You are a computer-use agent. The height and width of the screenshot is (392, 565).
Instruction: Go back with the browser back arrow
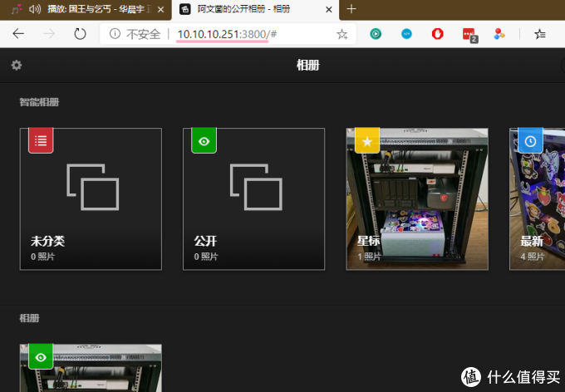pyautogui.click(x=18, y=34)
